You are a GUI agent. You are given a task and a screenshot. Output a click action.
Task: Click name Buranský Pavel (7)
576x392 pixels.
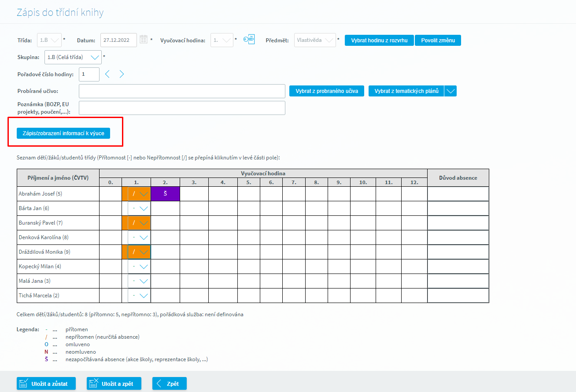(x=41, y=223)
